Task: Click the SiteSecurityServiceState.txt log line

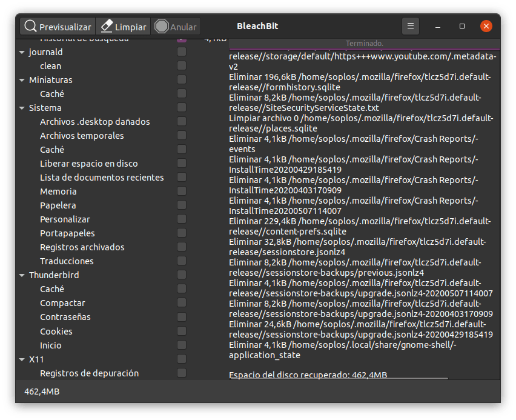Action: click(x=355, y=103)
